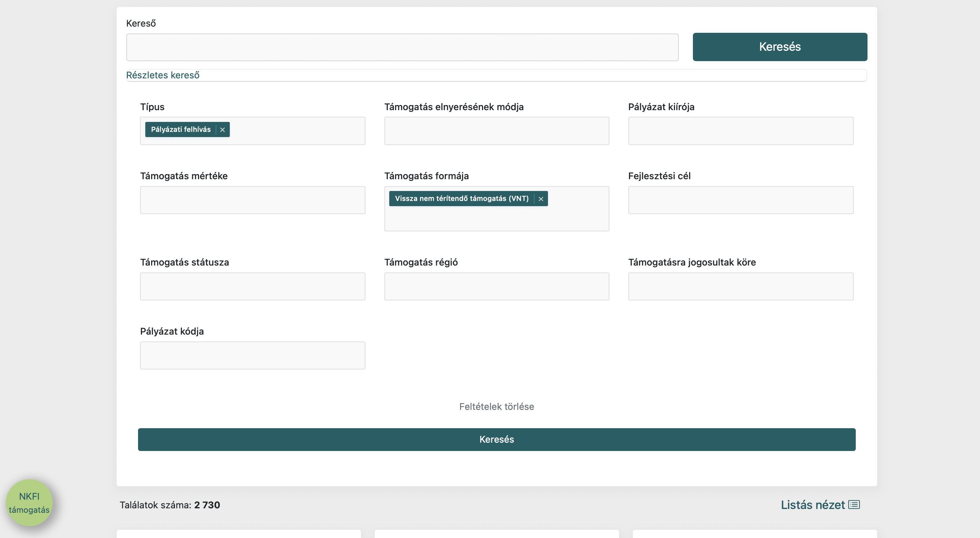Image resolution: width=980 pixels, height=538 pixels.
Task: Remove the Pályázati felhívás tag
Action: (223, 130)
